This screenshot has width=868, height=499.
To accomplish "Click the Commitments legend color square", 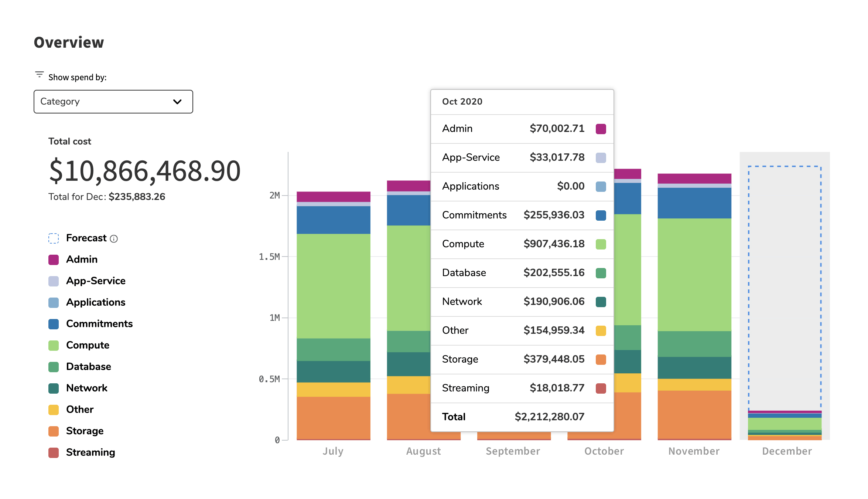I will pyautogui.click(x=54, y=324).
